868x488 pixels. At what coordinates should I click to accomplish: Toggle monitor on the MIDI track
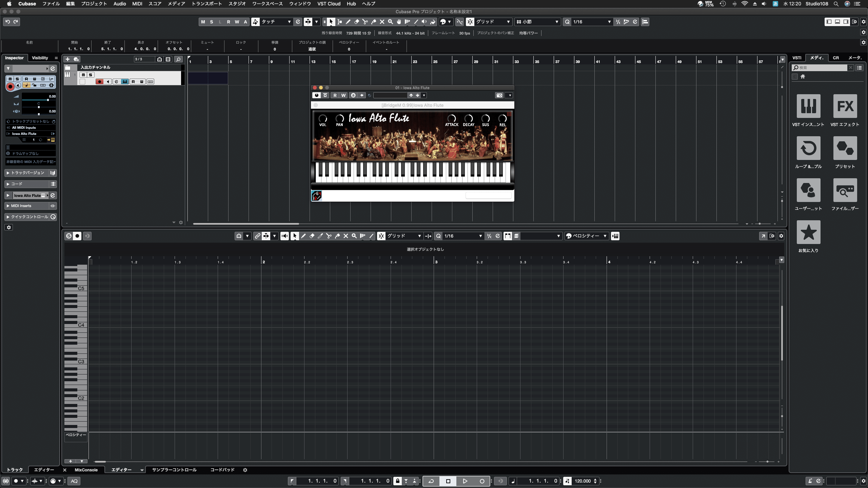pyautogui.click(x=108, y=82)
